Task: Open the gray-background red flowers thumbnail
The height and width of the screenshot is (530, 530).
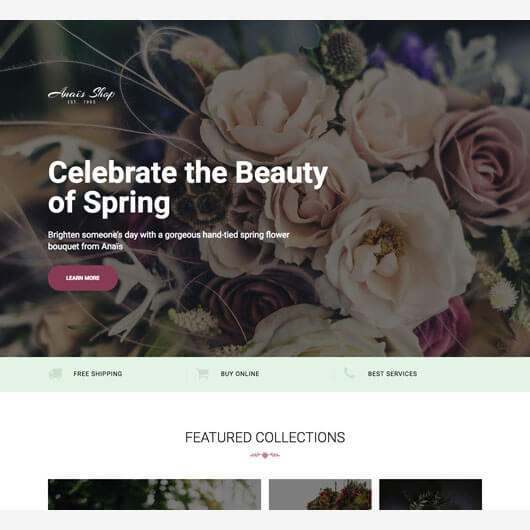Action: 320,494
